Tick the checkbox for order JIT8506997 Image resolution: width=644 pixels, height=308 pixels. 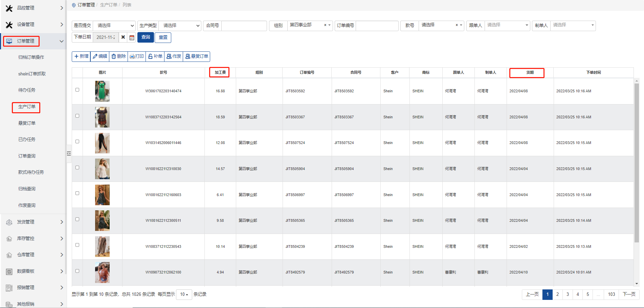(x=77, y=193)
